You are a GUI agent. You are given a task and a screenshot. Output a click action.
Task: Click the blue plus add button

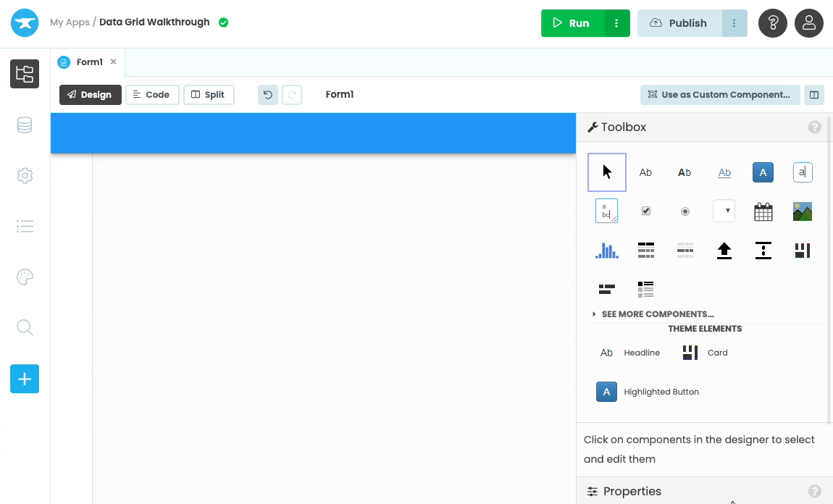pyautogui.click(x=25, y=379)
